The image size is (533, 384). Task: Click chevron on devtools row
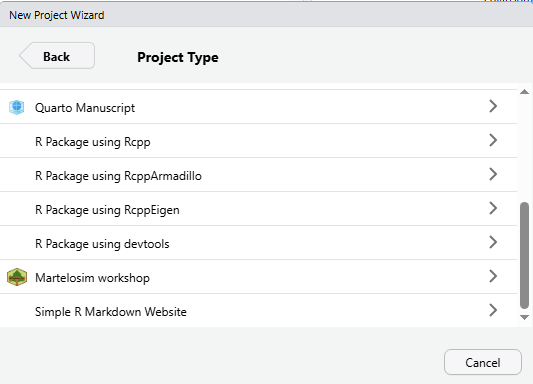pyautogui.click(x=493, y=242)
